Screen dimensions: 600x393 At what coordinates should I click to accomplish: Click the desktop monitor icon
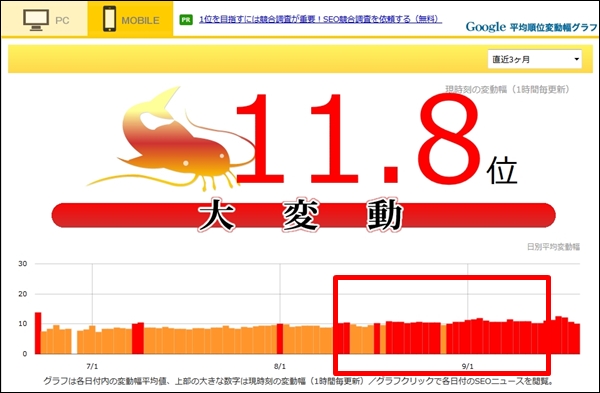36,20
